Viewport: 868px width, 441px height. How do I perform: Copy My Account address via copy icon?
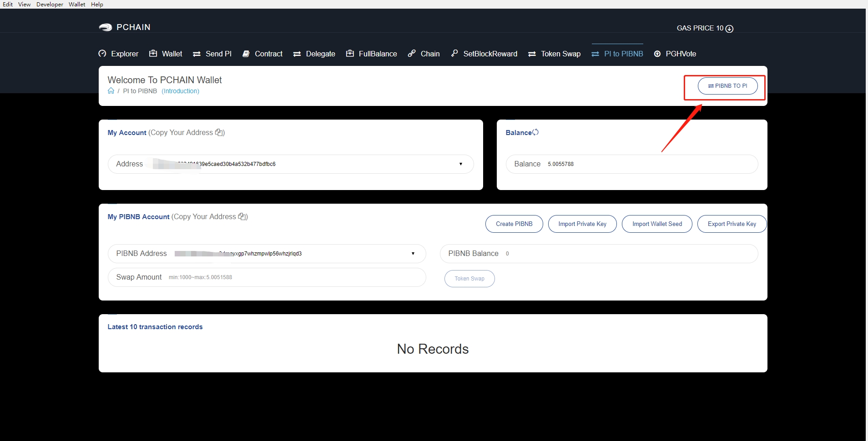(x=219, y=132)
